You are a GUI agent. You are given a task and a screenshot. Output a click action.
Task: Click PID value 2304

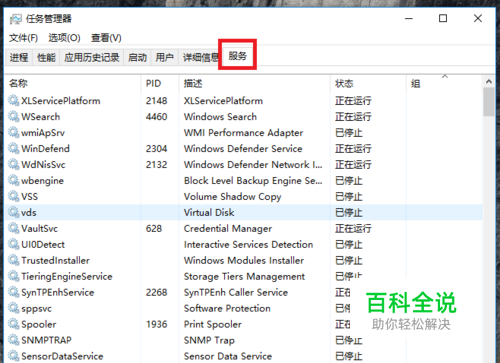pyautogui.click(x=156, y=149)
